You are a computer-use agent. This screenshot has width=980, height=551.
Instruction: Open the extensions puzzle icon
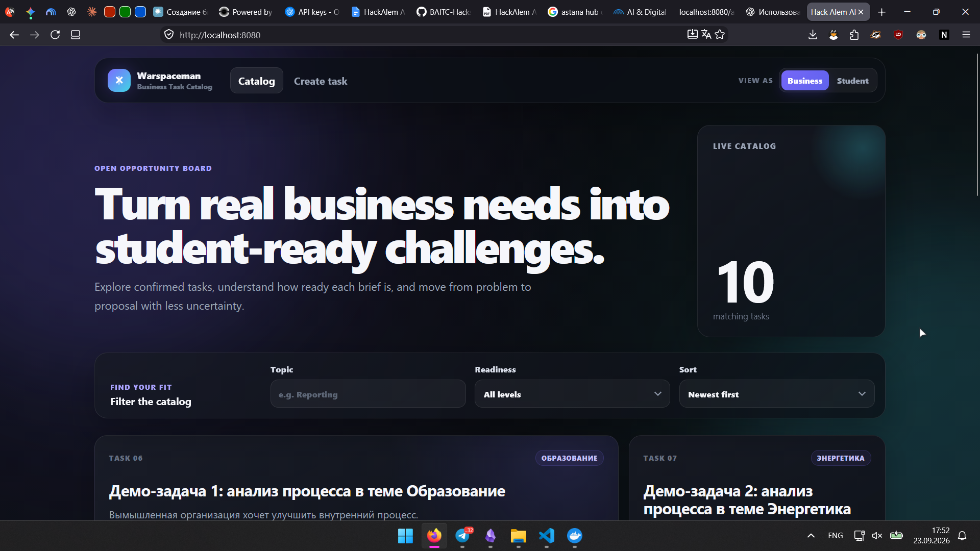[x=854, y=35]
